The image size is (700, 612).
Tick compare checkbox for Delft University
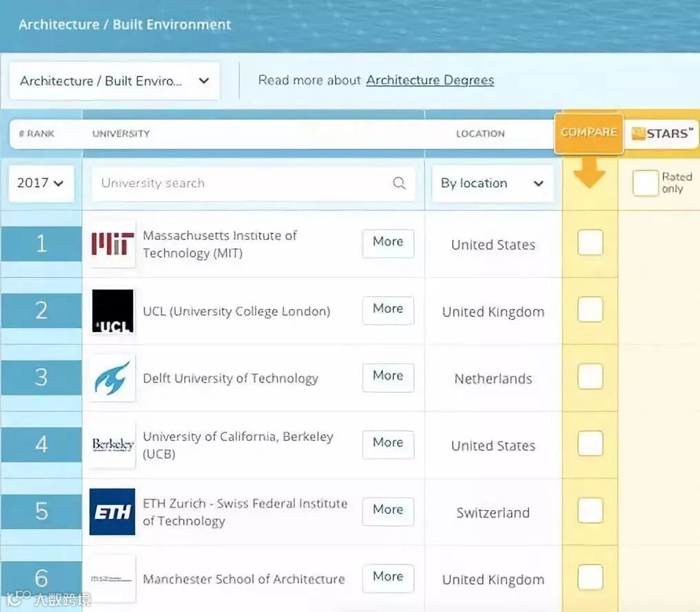coord(590,376)
